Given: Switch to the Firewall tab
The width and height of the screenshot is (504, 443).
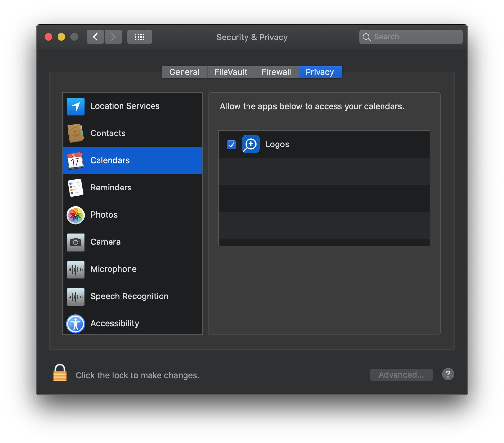Looking at the screenshot, I should pos(277,72).
